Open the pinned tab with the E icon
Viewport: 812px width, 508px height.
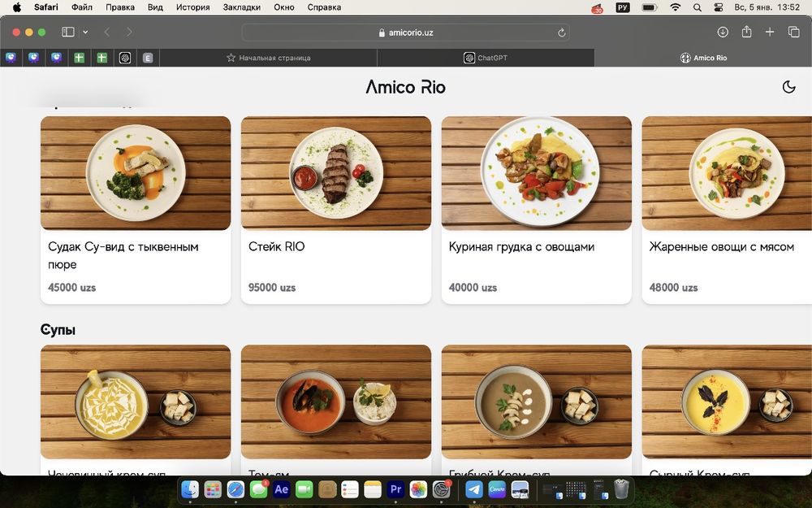point(148,58)
